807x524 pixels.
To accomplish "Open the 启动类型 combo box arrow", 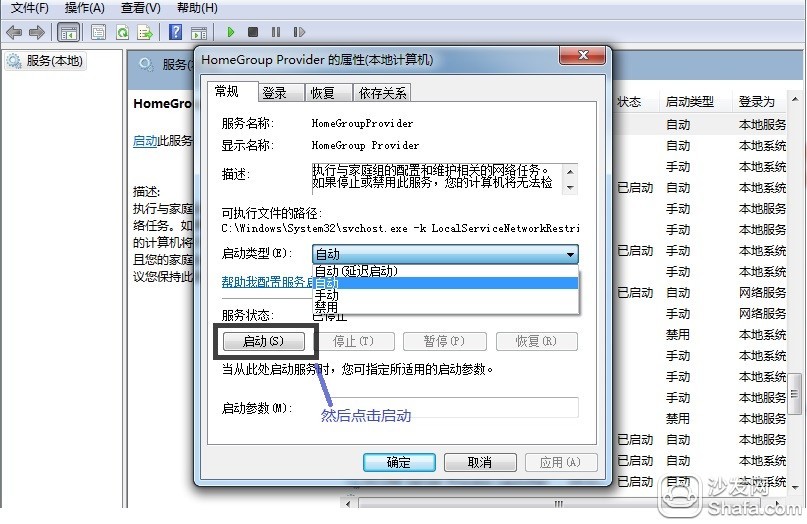I will point(570,254).
